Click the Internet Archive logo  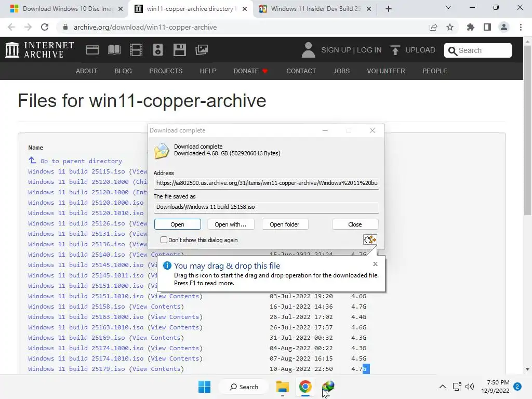point(39,50)
